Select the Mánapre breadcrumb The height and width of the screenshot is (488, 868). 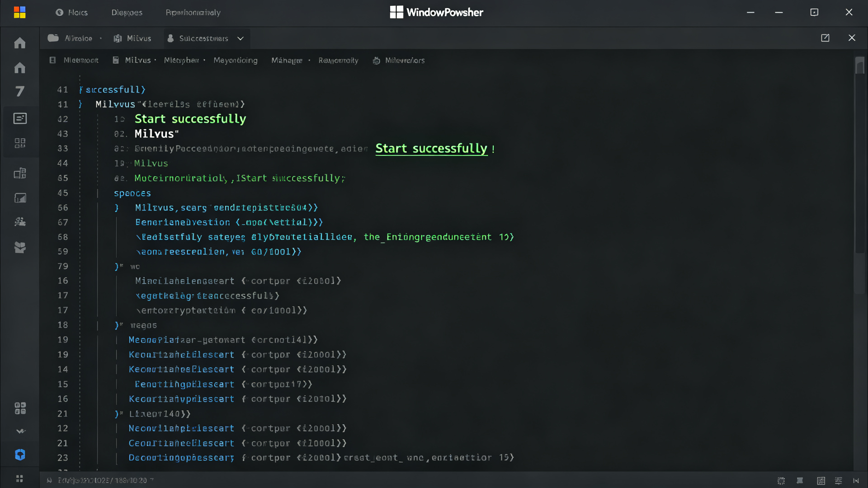[x=287, y=60]
